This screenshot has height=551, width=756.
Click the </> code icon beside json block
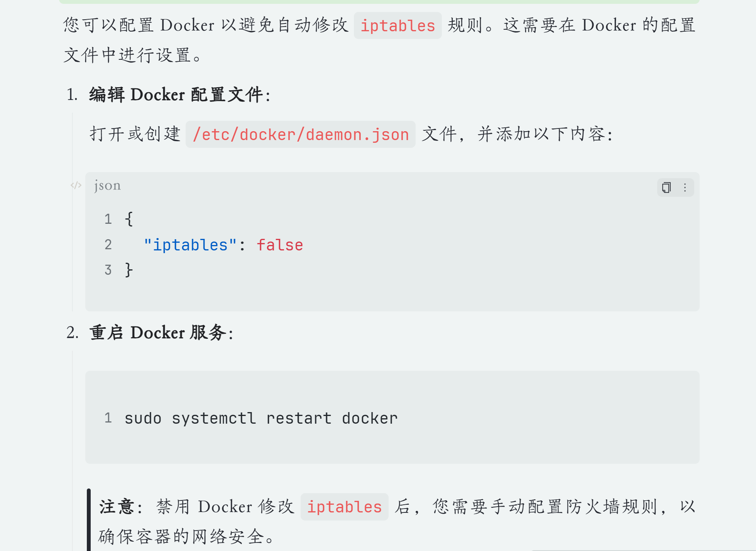click(76, 185)
